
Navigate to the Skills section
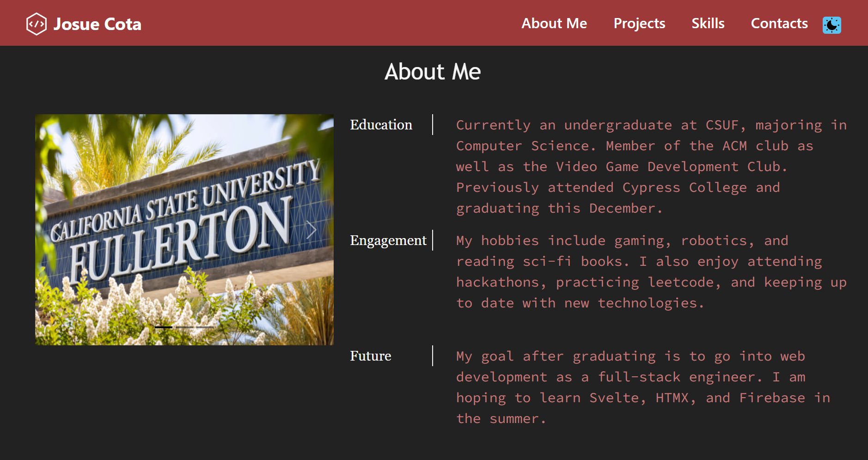[708, 24]
